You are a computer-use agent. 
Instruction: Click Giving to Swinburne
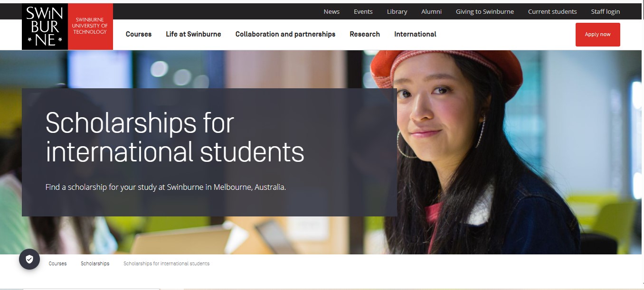[485, 11]
